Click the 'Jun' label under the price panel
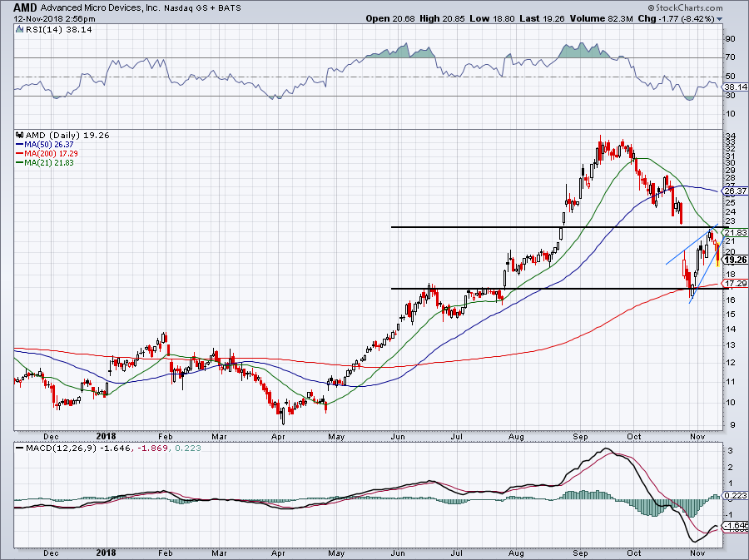Screen dimensions: 749x560 (x=398, y=436)
